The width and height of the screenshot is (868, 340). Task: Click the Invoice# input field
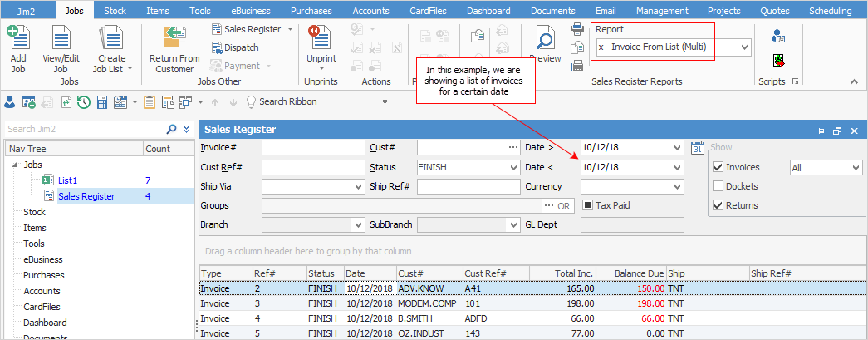(x=314, y=148)
